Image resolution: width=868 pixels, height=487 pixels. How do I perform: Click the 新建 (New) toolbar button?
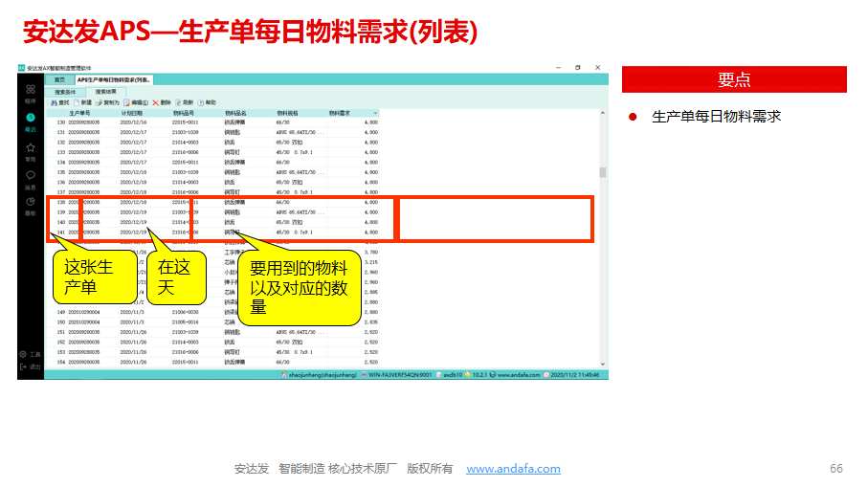click(81, 102)
